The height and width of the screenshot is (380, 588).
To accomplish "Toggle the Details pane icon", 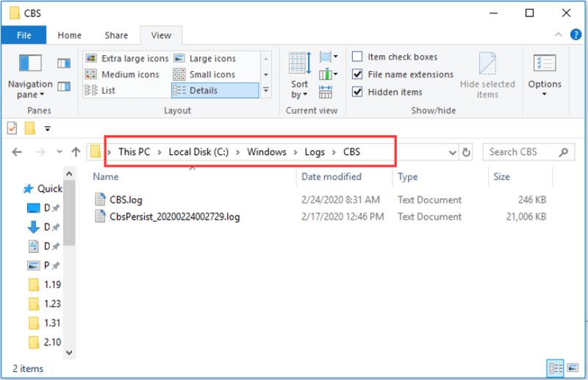I will 64,87.
